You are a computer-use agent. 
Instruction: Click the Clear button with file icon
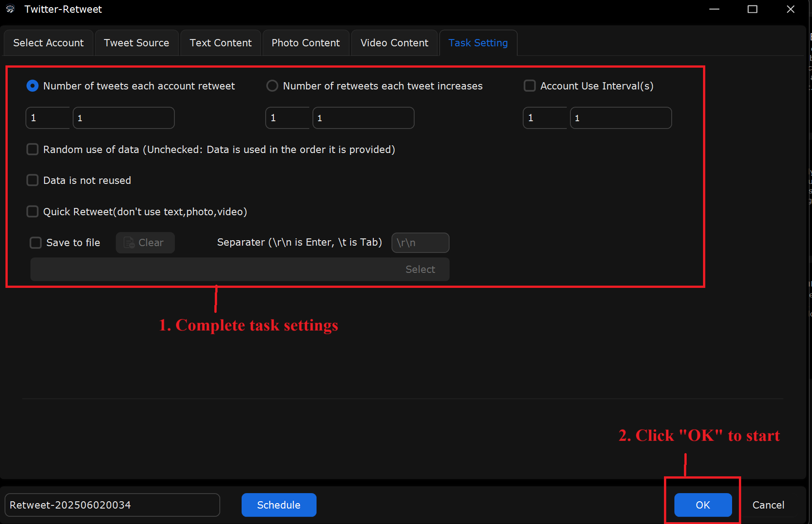[145, 242]
